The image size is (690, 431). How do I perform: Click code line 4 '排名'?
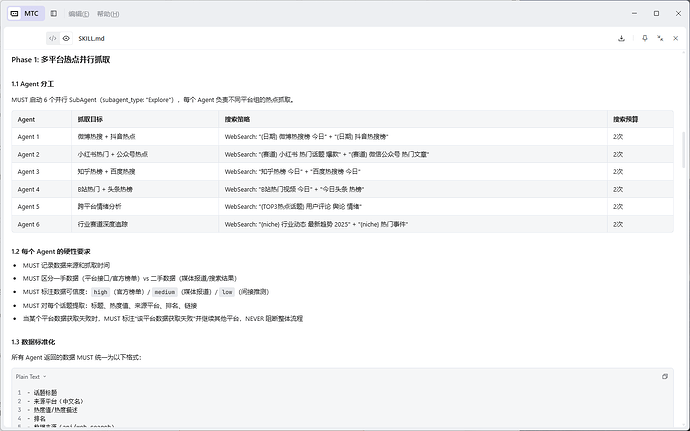(x=39, y=418)
